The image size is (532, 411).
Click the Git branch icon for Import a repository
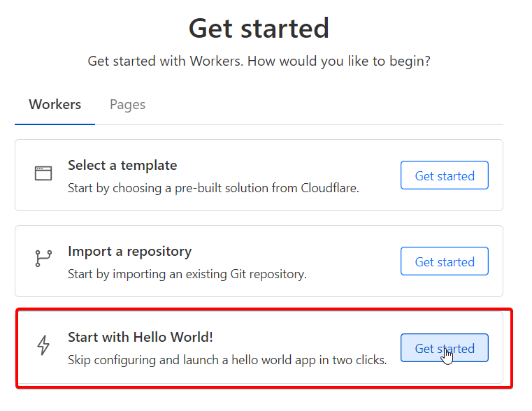[43, 259]
